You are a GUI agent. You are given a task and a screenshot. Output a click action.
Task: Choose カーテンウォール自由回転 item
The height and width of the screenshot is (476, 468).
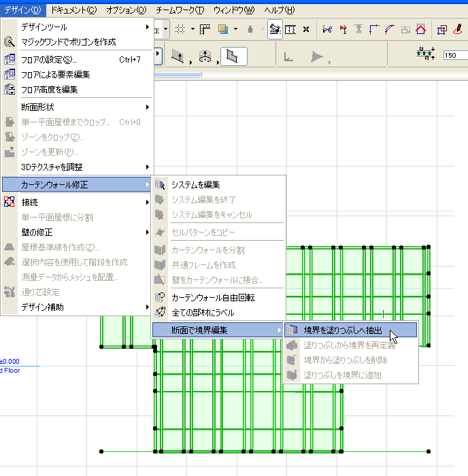pos(218,298)
